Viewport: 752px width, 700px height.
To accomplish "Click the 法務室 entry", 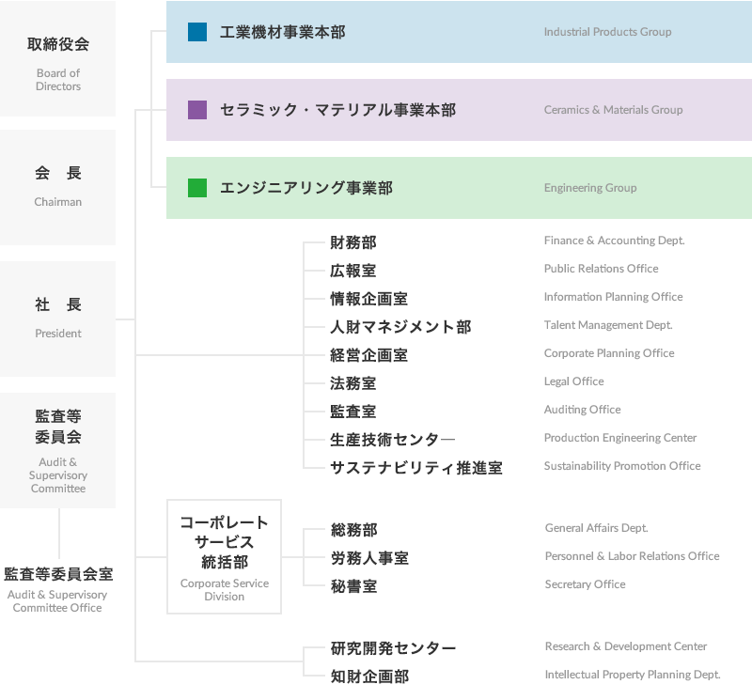I will (x=353, y=383).
